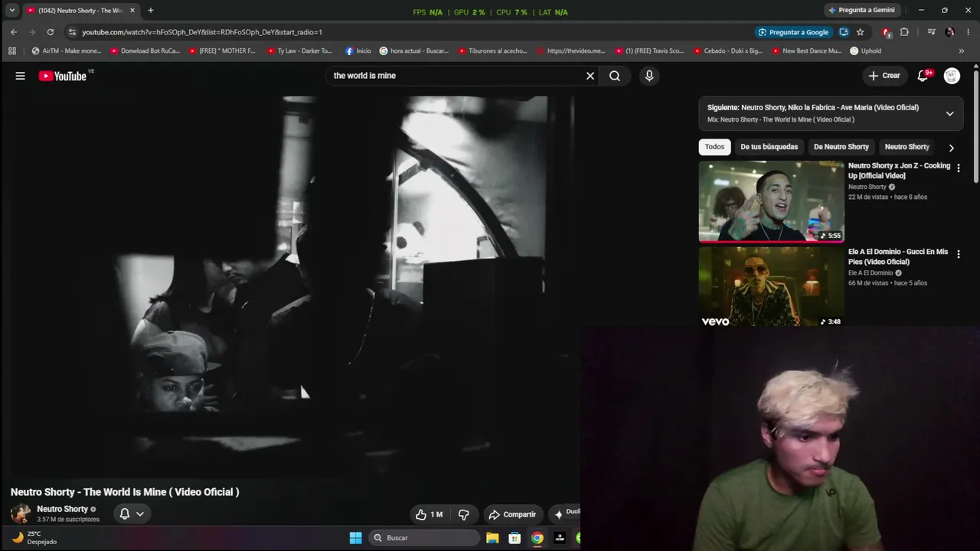The image size is (980, 551).
Task: Like the video with the thumbs-up button
Action: (x=429, y=514)
